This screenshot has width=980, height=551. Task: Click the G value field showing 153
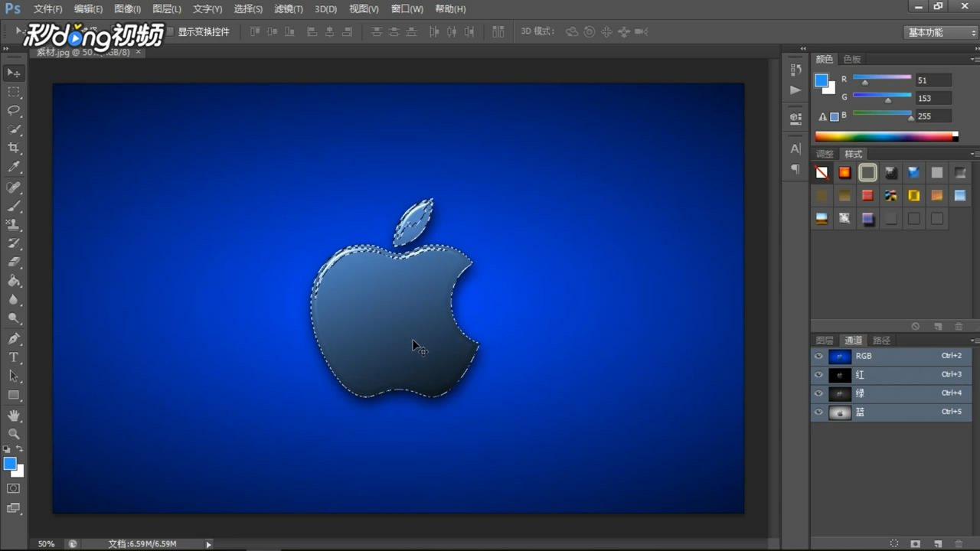pos(933,98)
